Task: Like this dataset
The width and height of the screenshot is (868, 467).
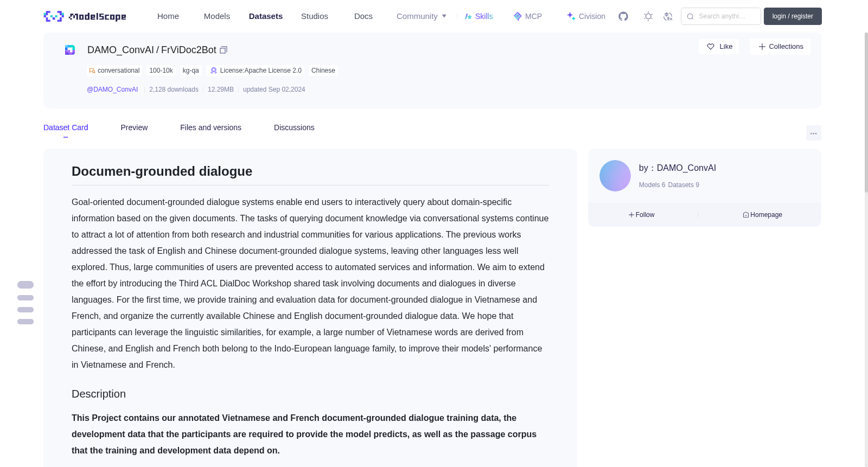Action: [x=719, y=47]
